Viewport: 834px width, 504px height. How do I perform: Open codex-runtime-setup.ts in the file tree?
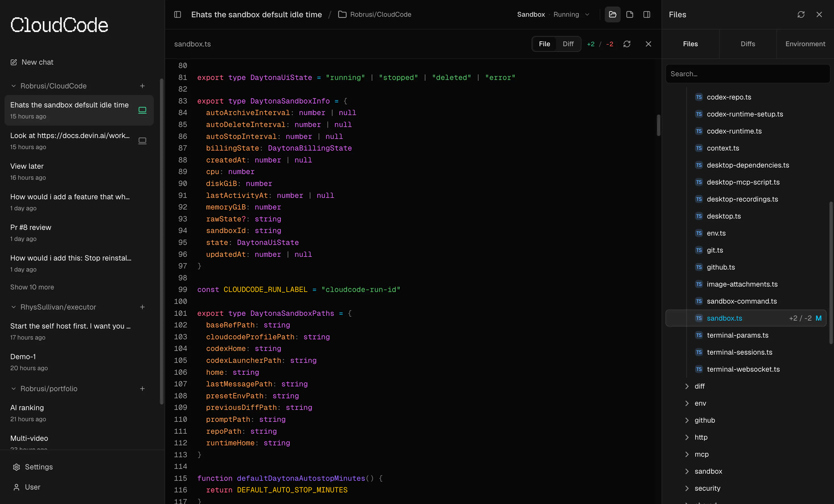[x=746, y=114]
